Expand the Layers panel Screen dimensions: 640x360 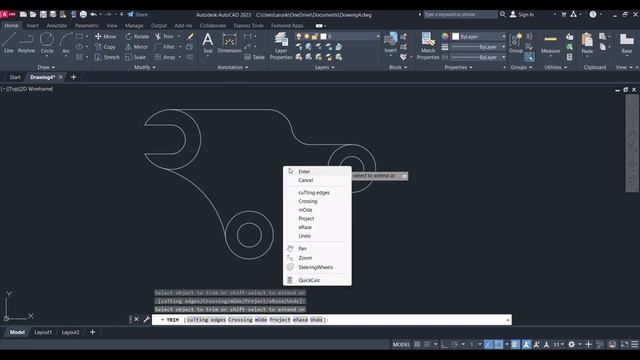pos(325,67)
